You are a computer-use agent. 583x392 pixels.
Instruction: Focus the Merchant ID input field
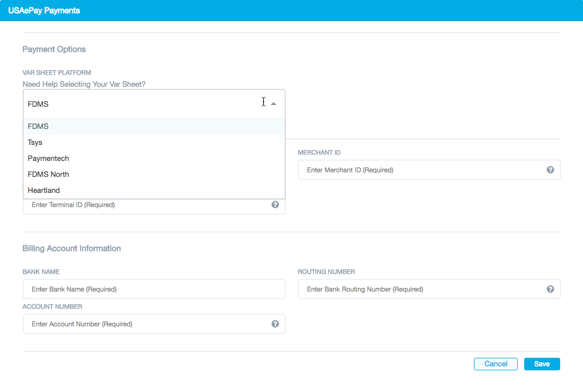429,170
